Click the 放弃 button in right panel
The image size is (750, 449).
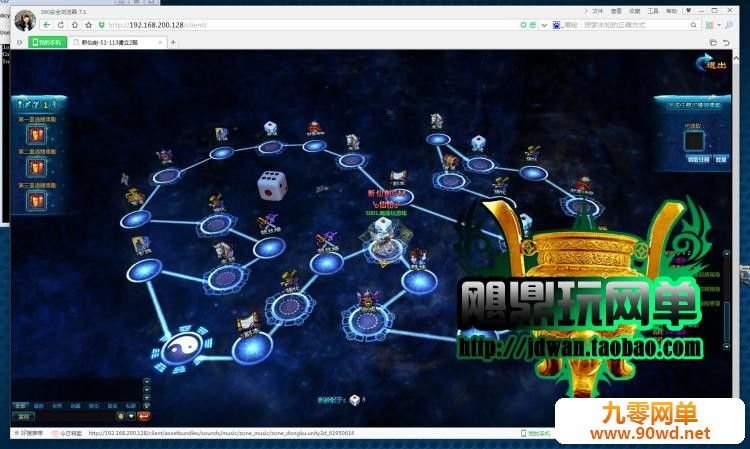click(x=721, y=159)
